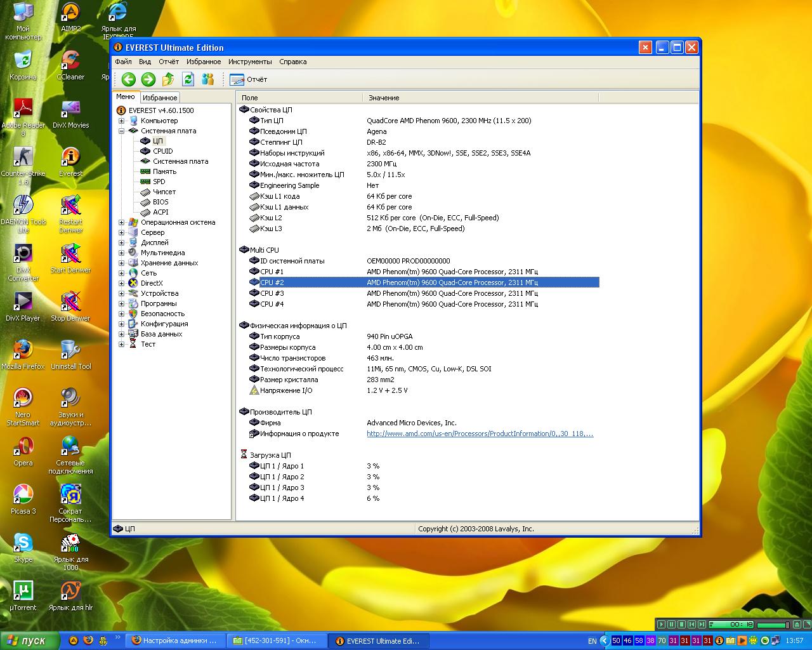Select the Opera desktop icon
The image size is (812, 650).
pyautogui.click(x=23, y=451)
